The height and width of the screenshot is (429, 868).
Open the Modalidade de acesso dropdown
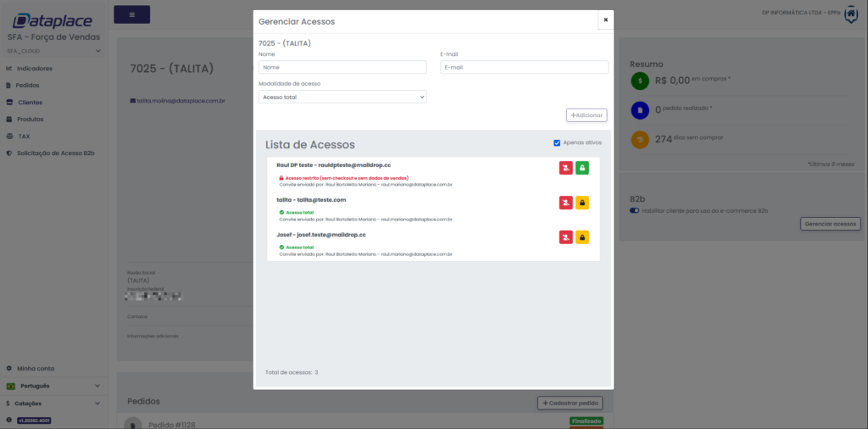click(342, 97)
